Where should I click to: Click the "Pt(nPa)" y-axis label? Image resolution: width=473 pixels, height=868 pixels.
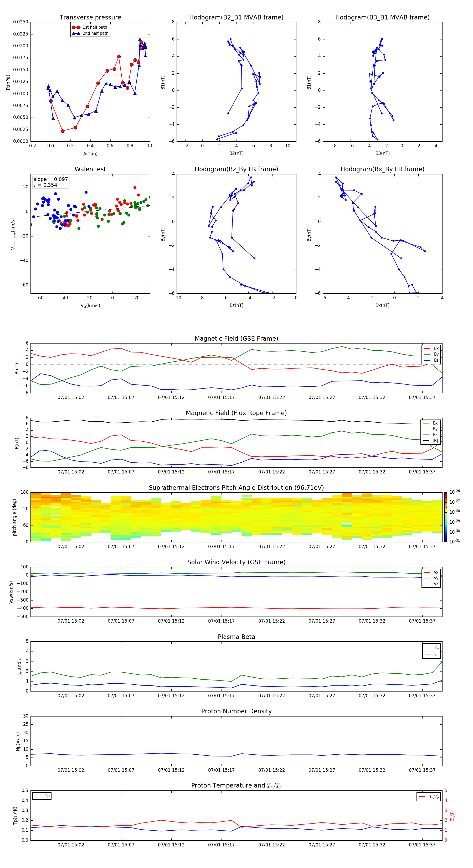8,82
